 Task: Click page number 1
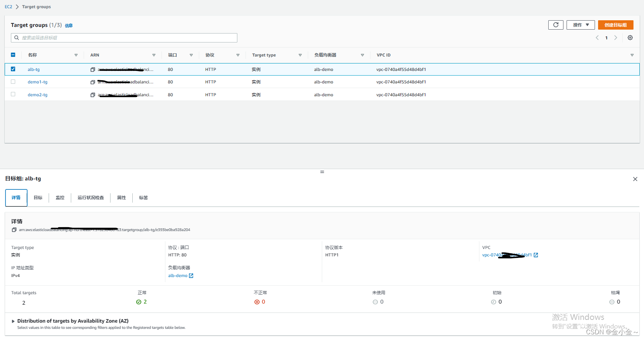606,38
